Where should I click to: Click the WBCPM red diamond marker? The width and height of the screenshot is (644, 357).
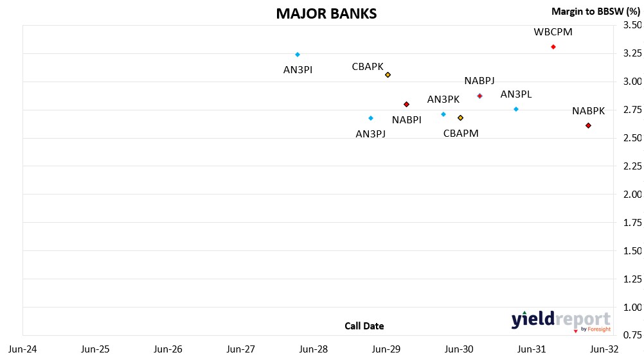(x=553, y=47)
